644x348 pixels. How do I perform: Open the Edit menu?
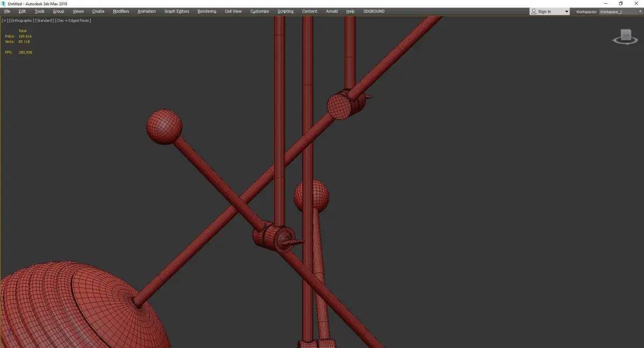(22, 11)
